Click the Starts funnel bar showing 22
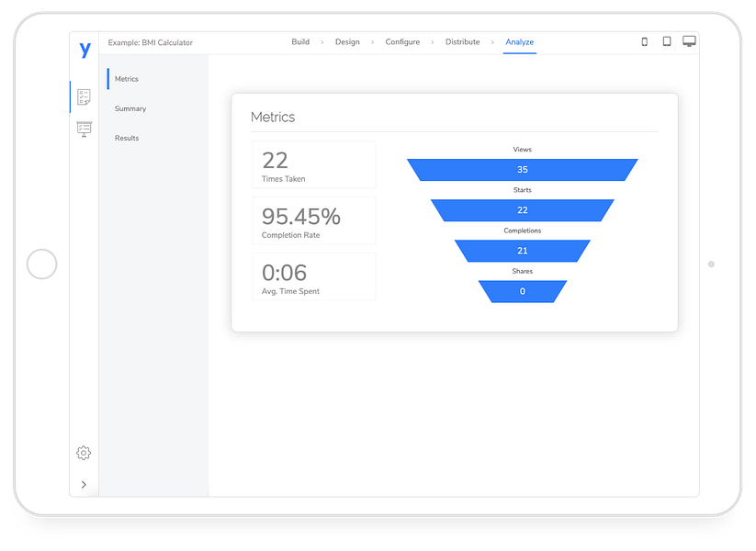Viewport: 756px width, 551px height. (x=522, y=210)
